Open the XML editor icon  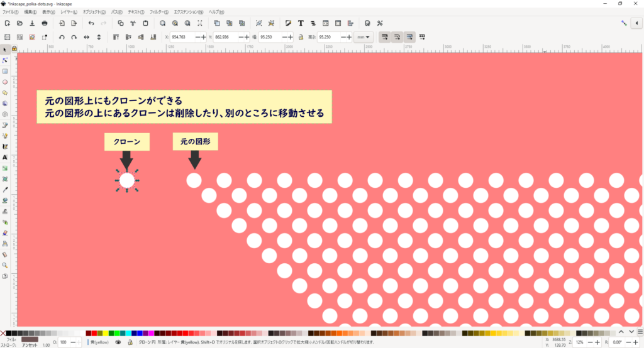coord(325,23)
